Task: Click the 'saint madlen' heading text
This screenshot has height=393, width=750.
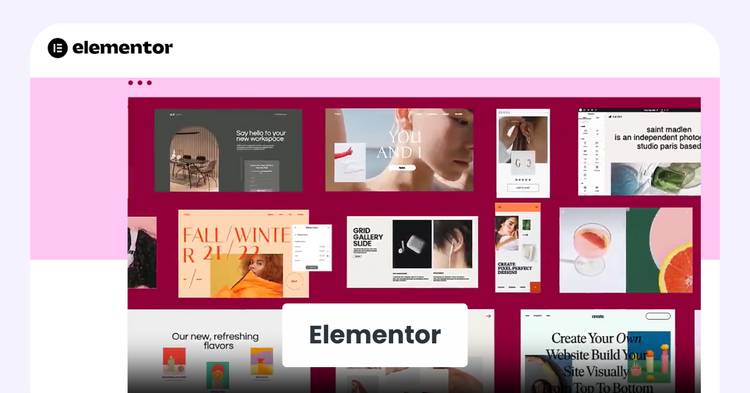Action: 669,130
